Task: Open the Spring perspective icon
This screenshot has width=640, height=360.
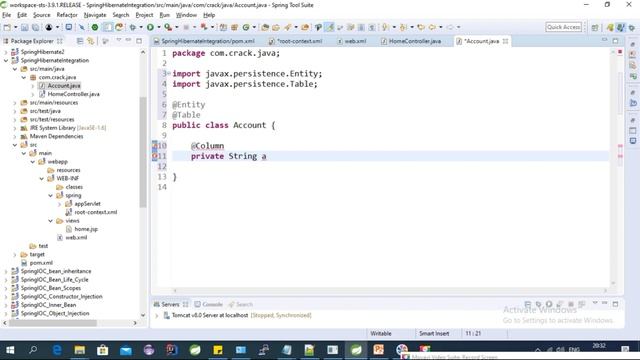Action: [621, 27]
